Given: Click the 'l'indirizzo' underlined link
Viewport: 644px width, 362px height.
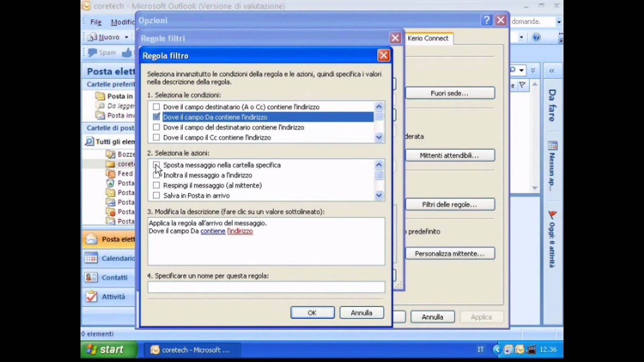Looking at the screenshot, I should click(x=240, y=231).
